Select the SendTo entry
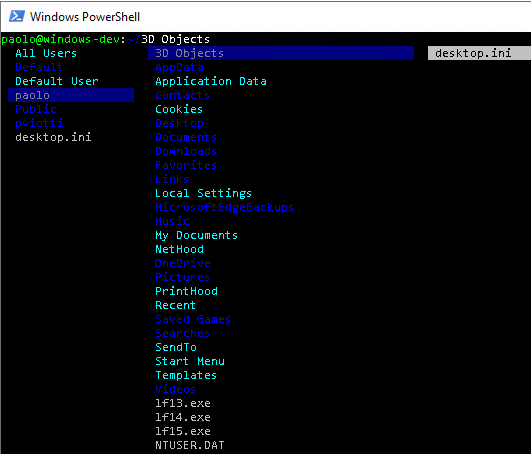The image size is (531, 454). point(176,347)
